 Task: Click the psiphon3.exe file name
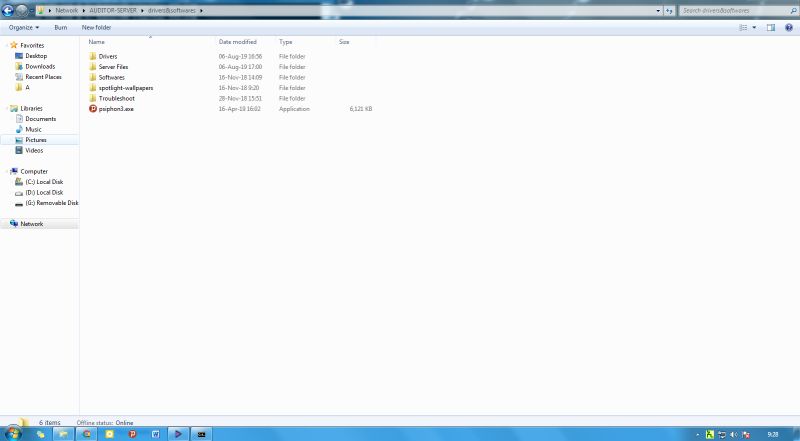(x=116, y=109)
